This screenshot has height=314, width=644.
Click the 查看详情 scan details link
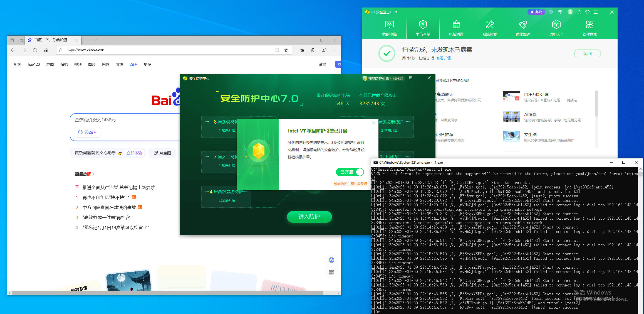click(x=443, y=58)
